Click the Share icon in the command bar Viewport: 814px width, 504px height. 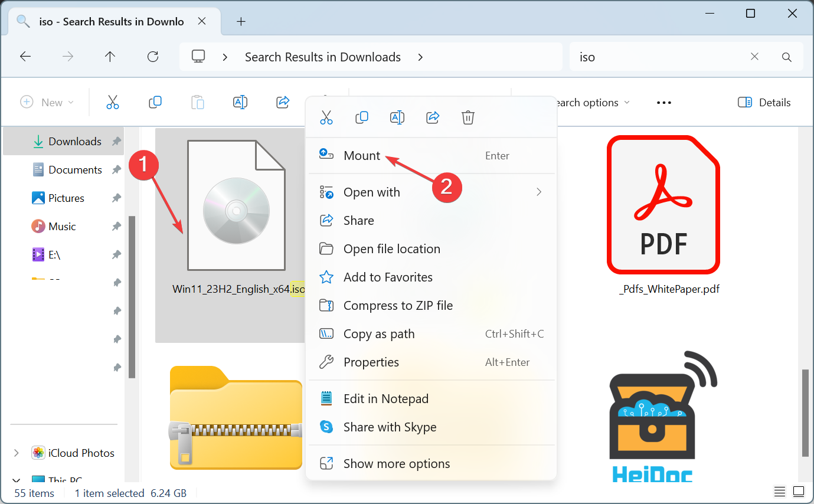pos(283,102)
